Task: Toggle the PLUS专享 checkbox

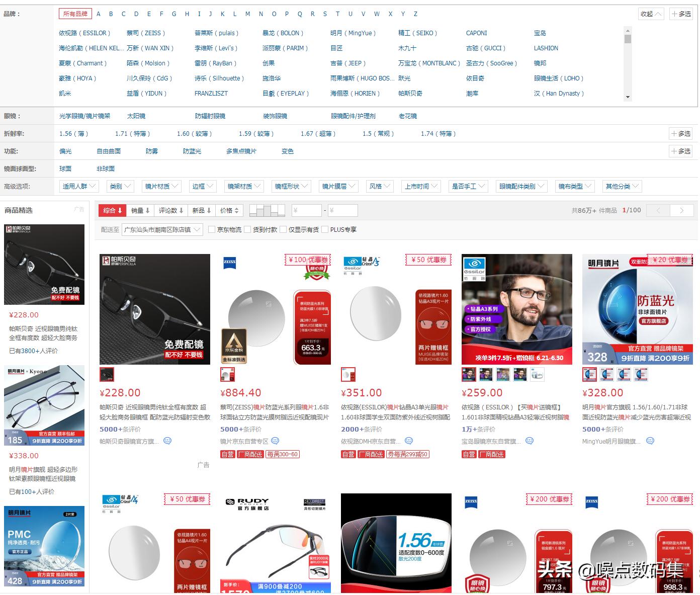Action: pos(324,230)
